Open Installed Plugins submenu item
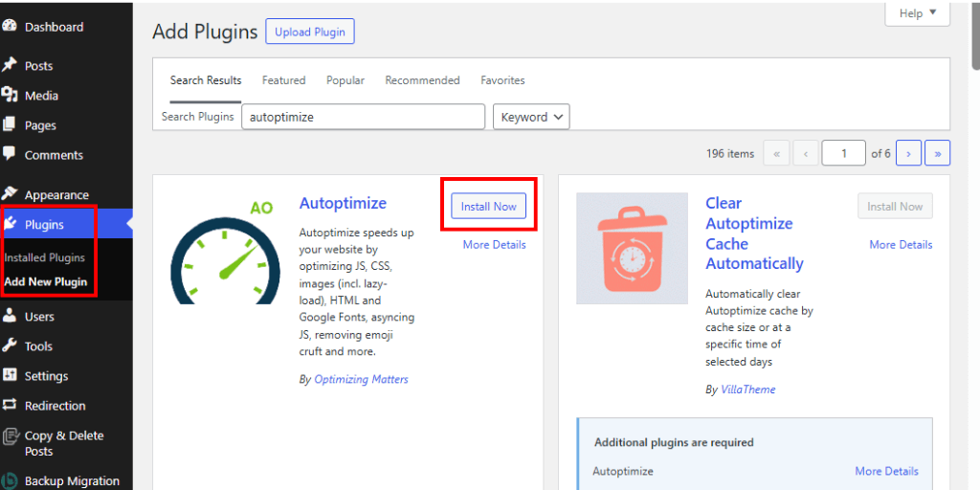The image size is (980, 490). point(44,257)
